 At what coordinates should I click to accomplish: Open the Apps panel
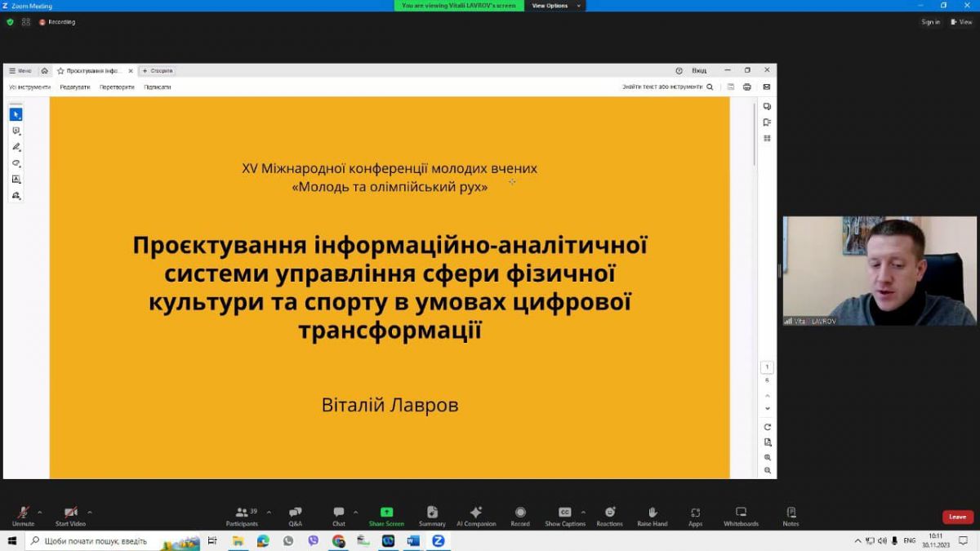pyautogui.click(x=695, y=516)
